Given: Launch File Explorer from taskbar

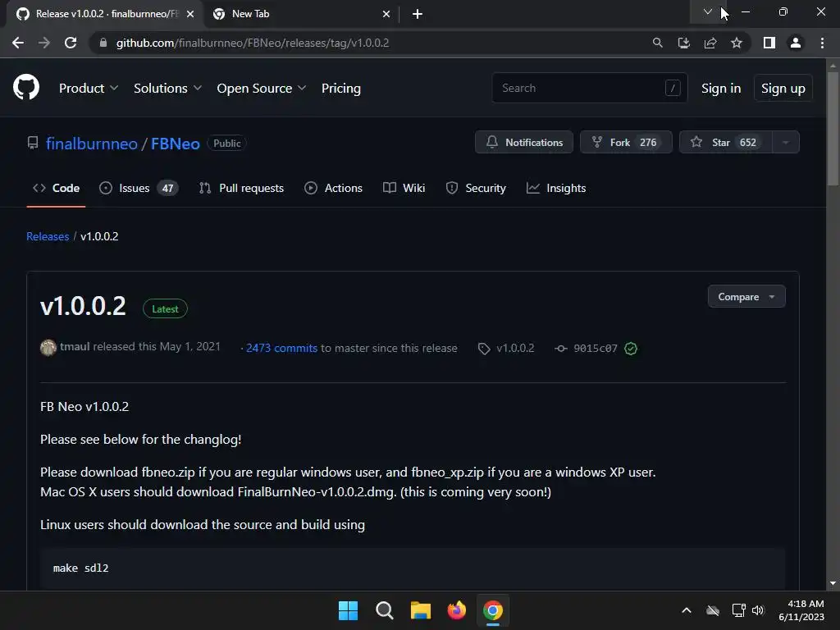Looking at the screenshot, I should (421, 610).
